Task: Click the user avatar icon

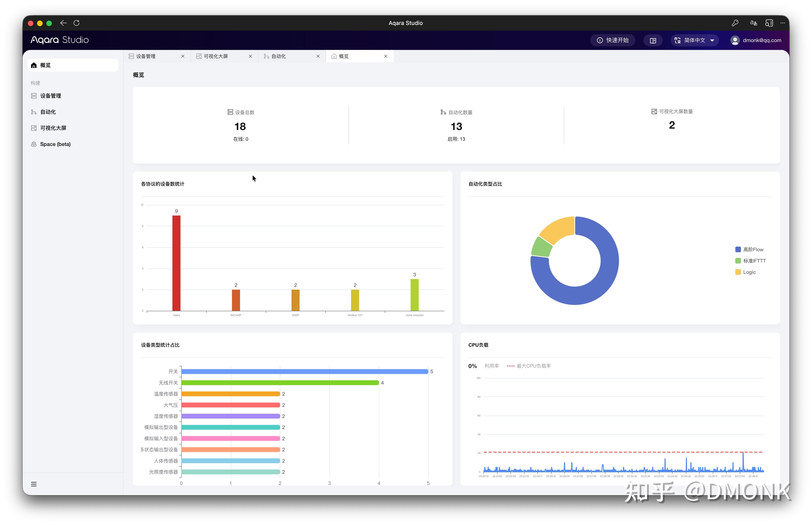Action: click(735, 40)
